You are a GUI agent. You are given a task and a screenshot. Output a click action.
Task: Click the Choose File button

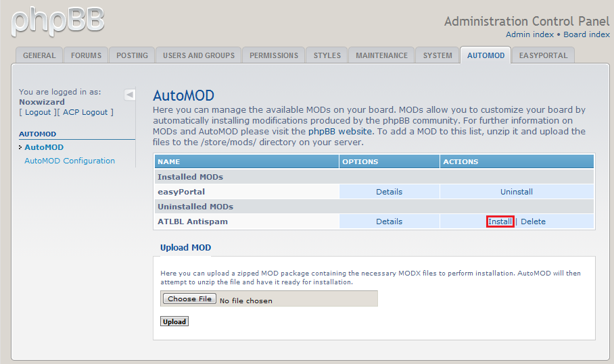click(x=189, y=298)
